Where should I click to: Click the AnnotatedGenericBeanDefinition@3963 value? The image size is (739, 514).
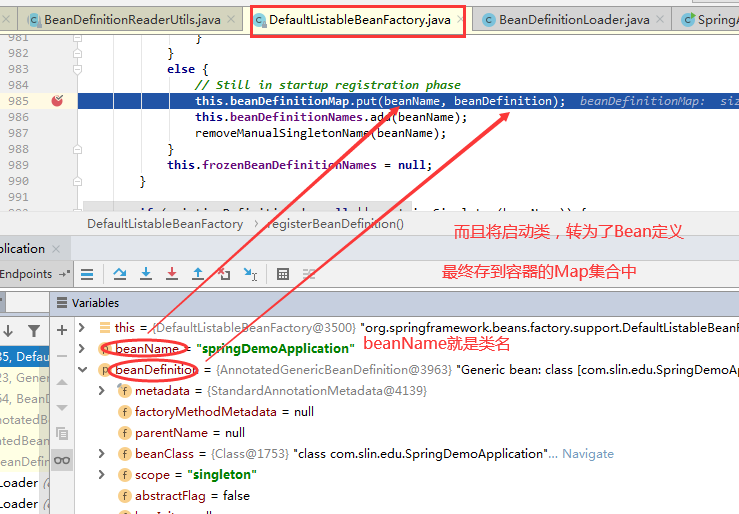coord(334,370)
